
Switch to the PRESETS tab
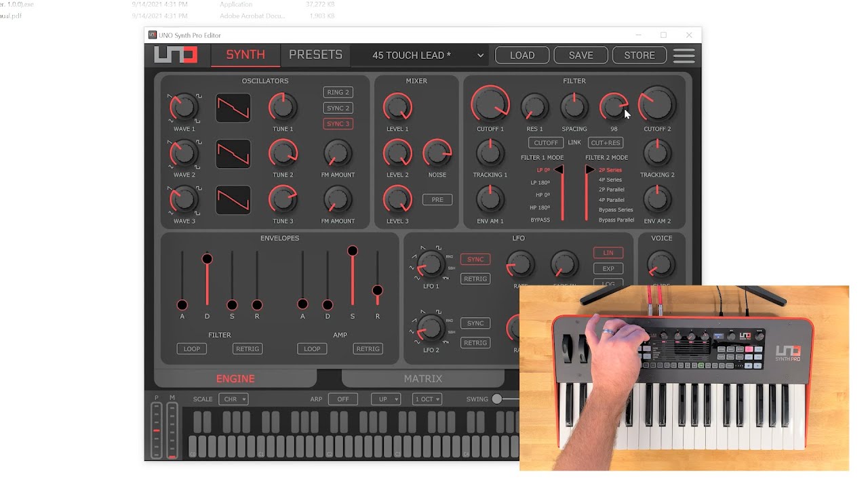coord(315,55)
